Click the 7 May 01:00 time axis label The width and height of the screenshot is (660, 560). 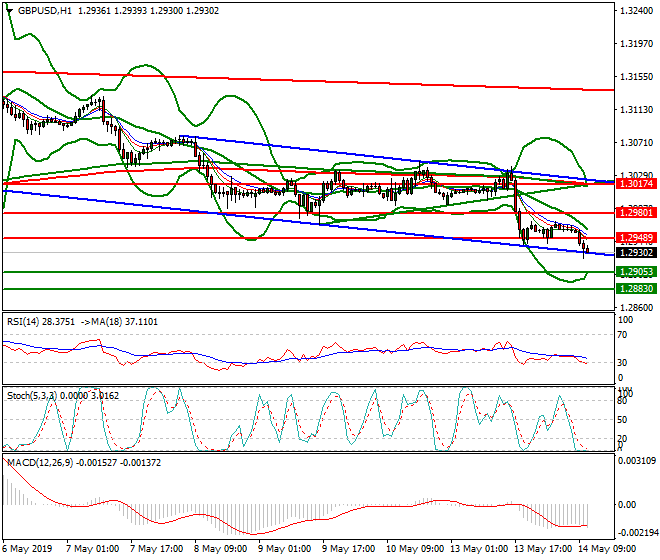tap(93, 549)
